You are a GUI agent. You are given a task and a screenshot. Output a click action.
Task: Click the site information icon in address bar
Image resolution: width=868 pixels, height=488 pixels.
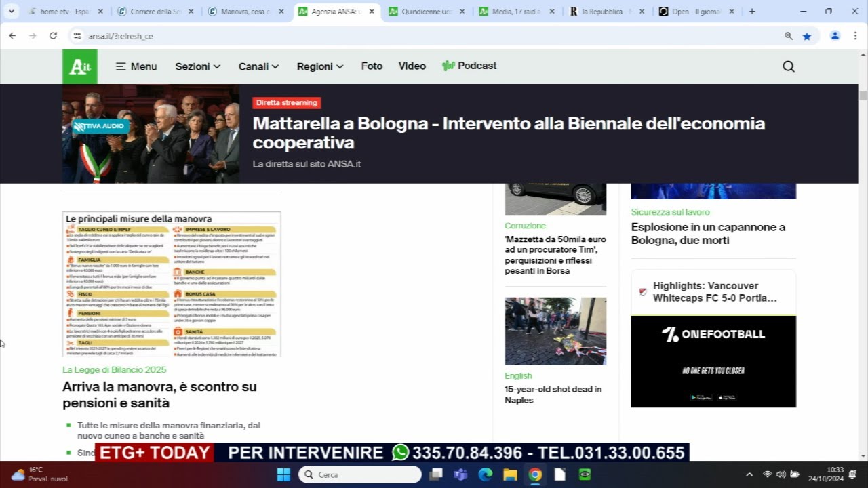[x=77, y=36]
